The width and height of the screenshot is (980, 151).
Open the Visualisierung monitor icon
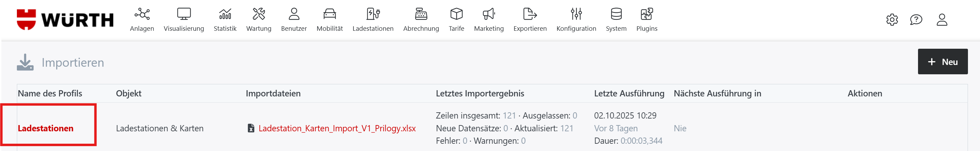184,15
